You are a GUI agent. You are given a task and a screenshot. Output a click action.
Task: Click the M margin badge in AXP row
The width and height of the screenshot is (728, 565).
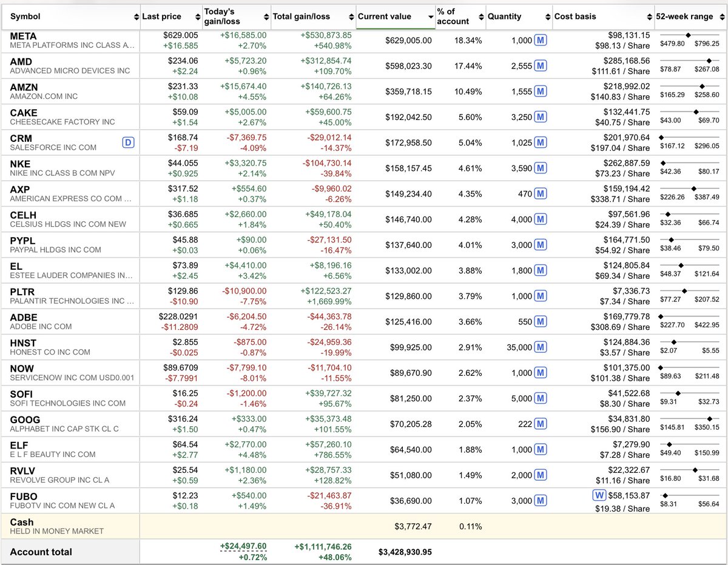[x=541, y=194]
